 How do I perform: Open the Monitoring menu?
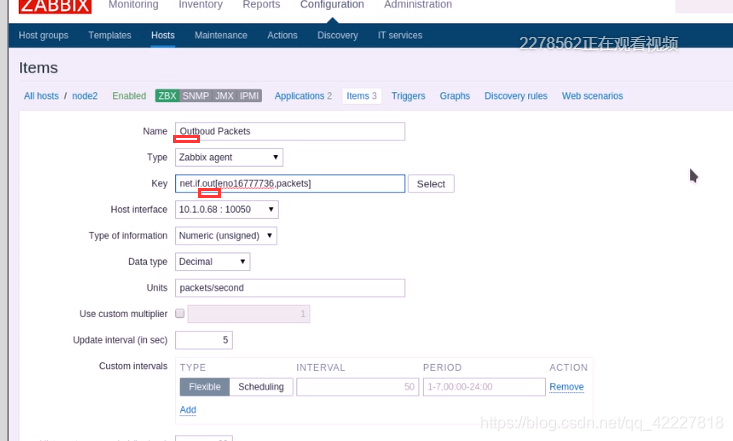133,5
